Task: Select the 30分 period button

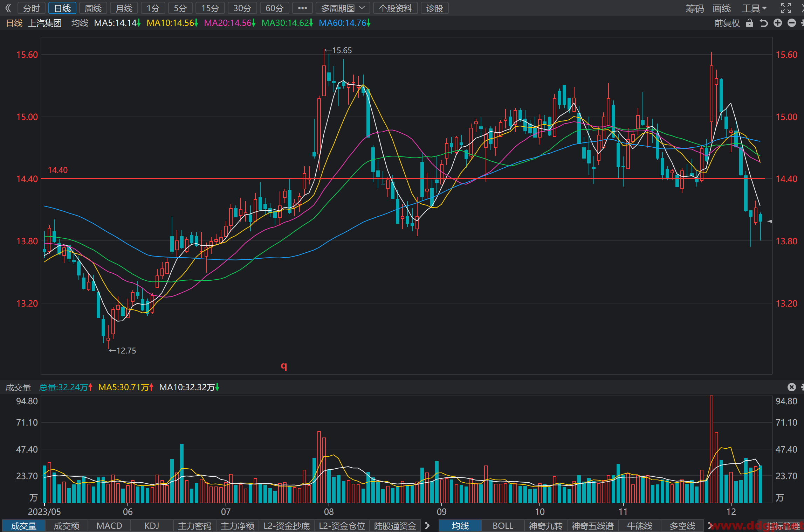Action: [242, 8]
